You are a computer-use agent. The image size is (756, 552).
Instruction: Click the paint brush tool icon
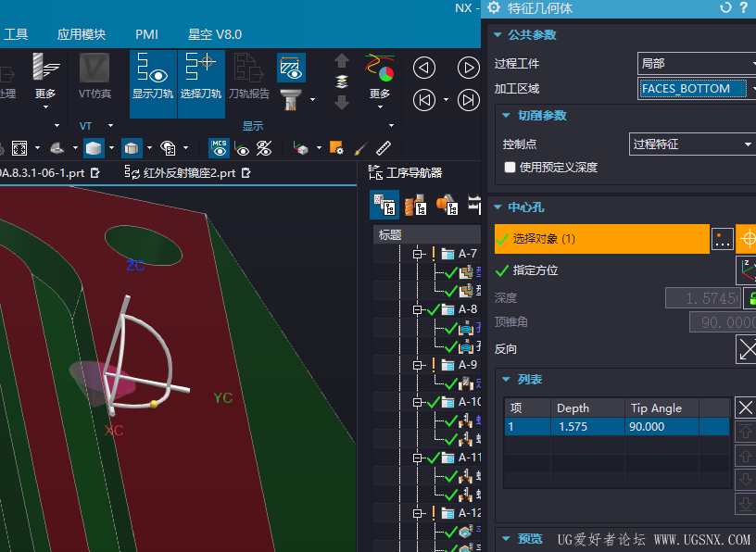coord(360,148)
